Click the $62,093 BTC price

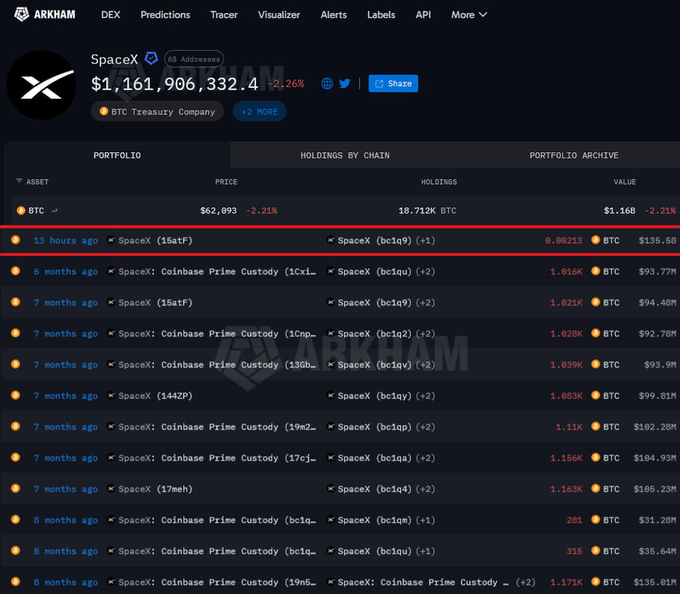click(218, 211)
